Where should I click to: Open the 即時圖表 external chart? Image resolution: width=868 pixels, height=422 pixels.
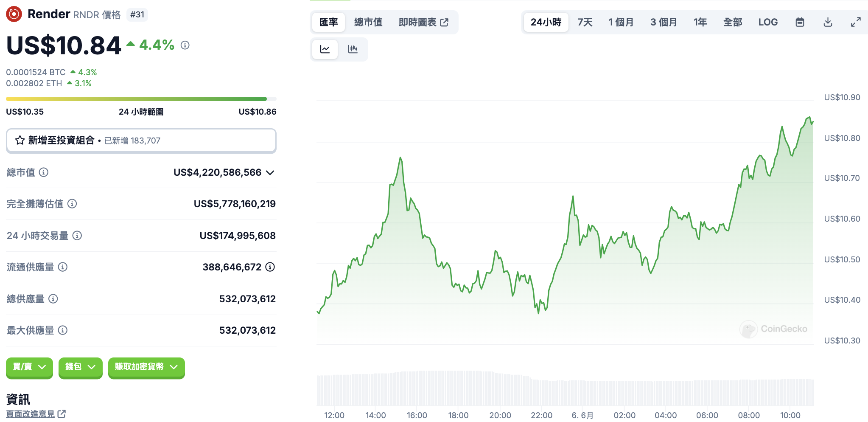click(x=423, y=22)
